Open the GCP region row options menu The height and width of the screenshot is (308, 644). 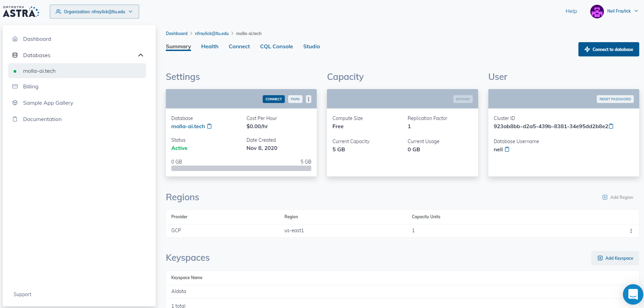tap(631, 231)
